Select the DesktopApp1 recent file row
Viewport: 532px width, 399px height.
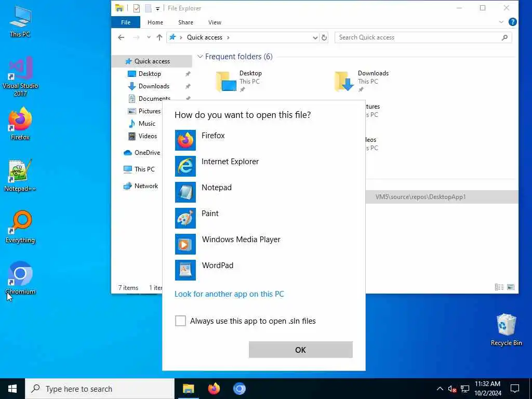click(442, 197)
